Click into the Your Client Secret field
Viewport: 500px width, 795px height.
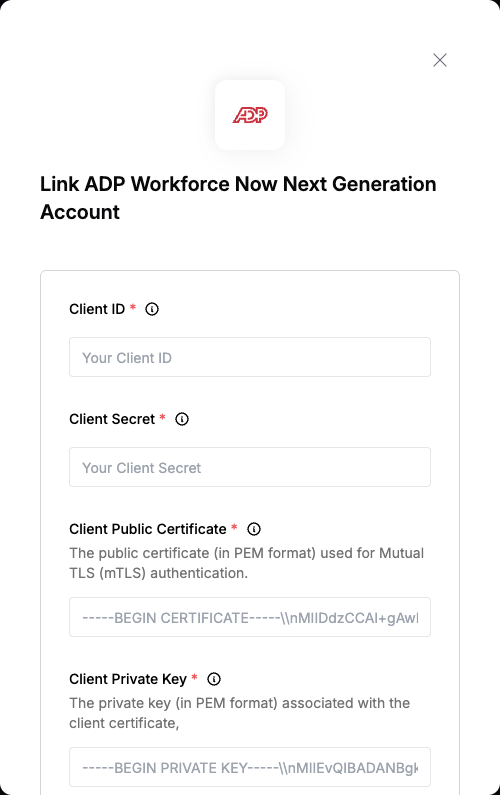[250, 467]
